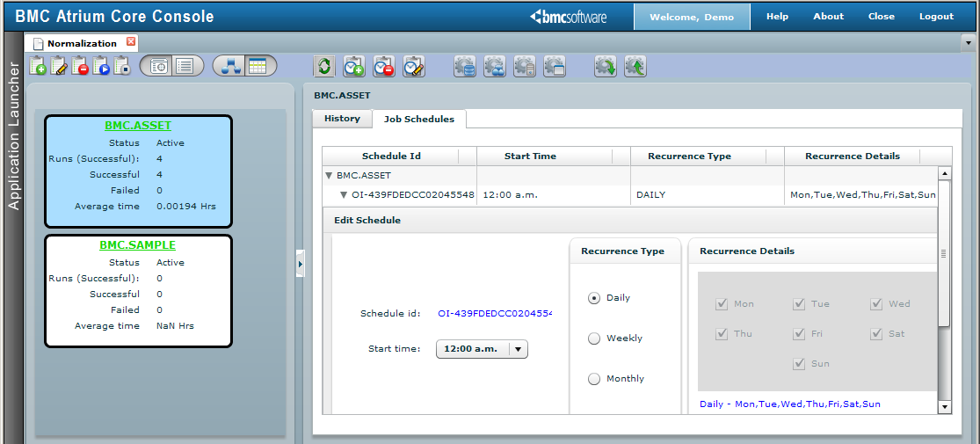Switch to list view toggle
The image size is (980, 444).
pos(185,66)
